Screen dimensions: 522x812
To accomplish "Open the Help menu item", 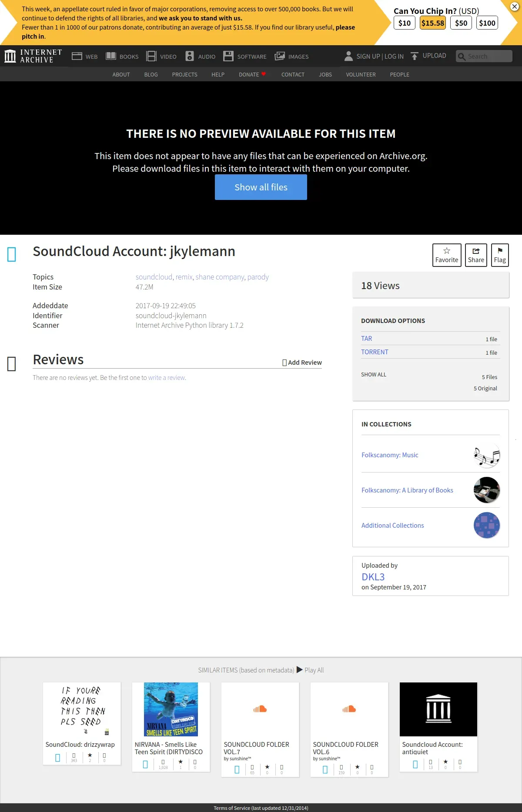I will coord(218,75).
